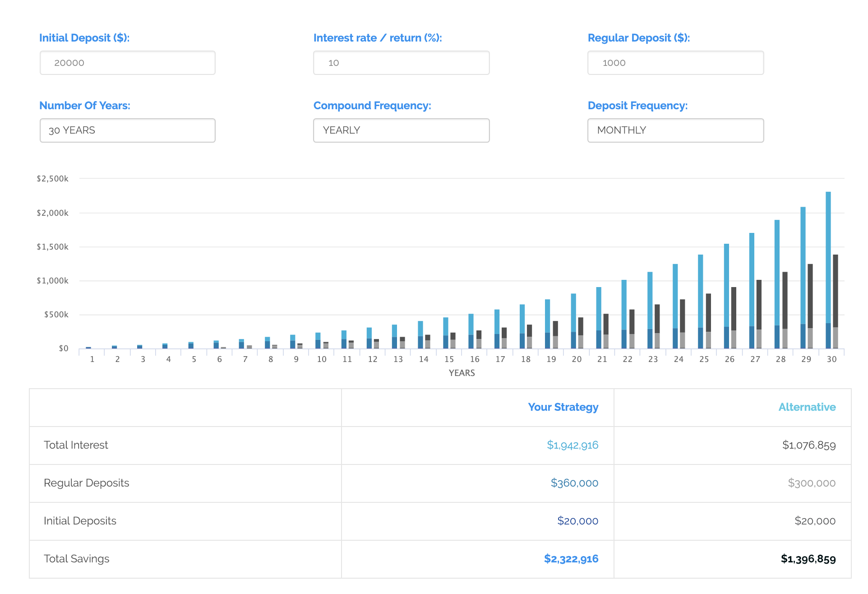Click the Interest rate input field

(x=401, y=63)
